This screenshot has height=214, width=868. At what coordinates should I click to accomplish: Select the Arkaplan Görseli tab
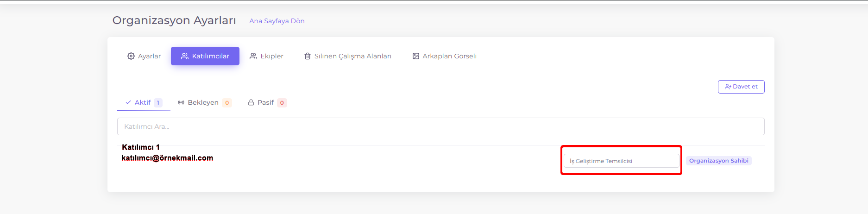point(445,56)
